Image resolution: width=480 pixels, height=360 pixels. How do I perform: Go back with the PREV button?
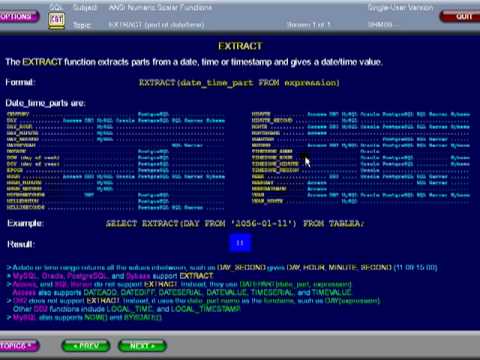coord(86,346)
